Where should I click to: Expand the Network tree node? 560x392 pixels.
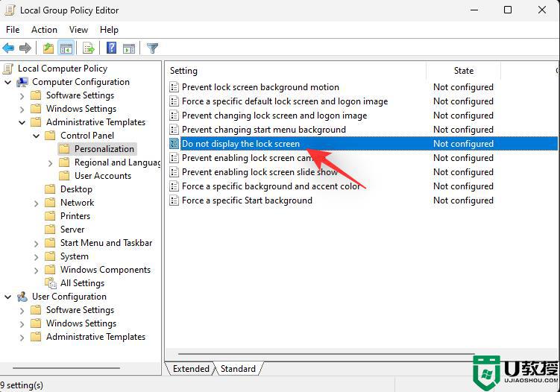[36, 203]
